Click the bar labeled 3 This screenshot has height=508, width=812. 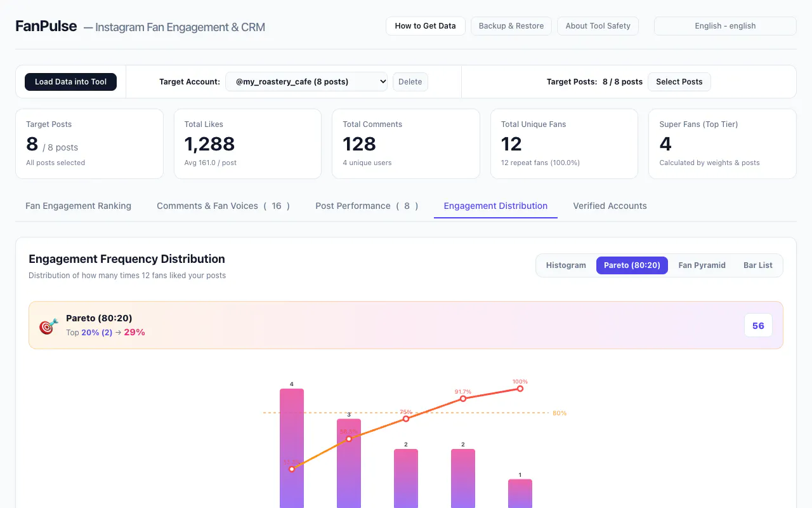point(349,464)
